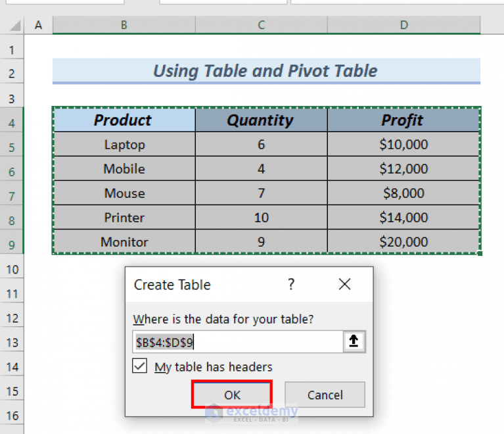
Task: Click OK in Create Table dialog
Action: click(232, 395)
